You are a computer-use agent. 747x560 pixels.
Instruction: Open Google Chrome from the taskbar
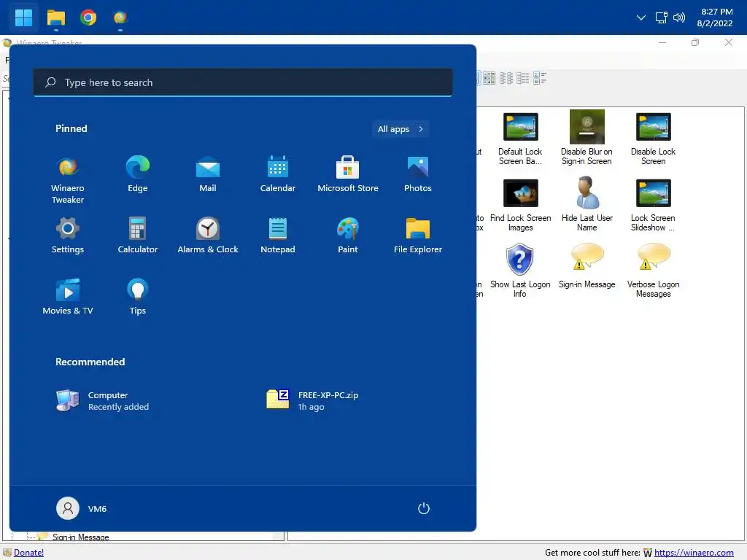88,17
